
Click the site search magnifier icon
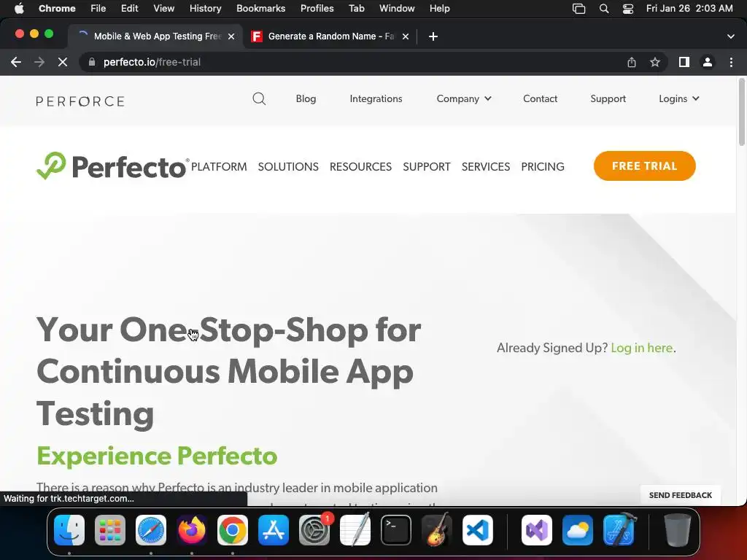(259, 99)
